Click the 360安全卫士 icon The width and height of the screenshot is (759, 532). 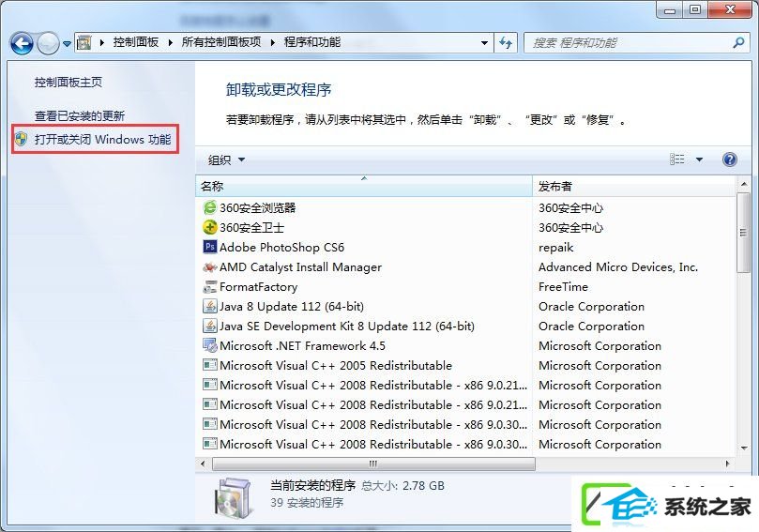click(209, 227)
